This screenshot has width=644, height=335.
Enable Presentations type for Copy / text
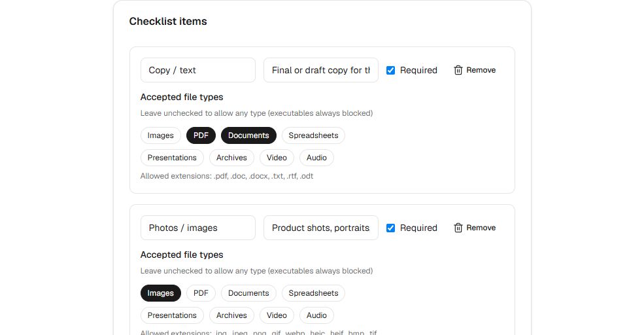(172, 158)
